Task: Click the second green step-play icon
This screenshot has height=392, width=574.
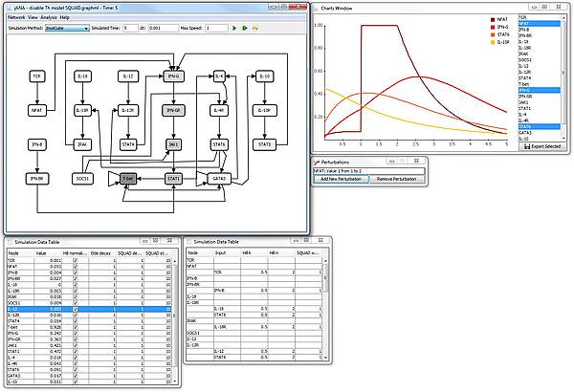Action: click(244, 29)
